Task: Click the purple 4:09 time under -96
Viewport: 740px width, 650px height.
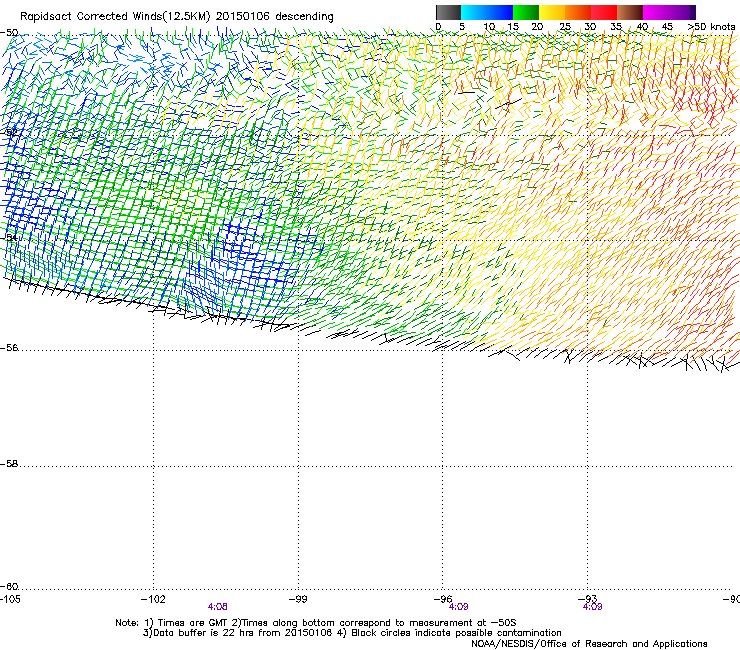Action: (x=458, y=607)
